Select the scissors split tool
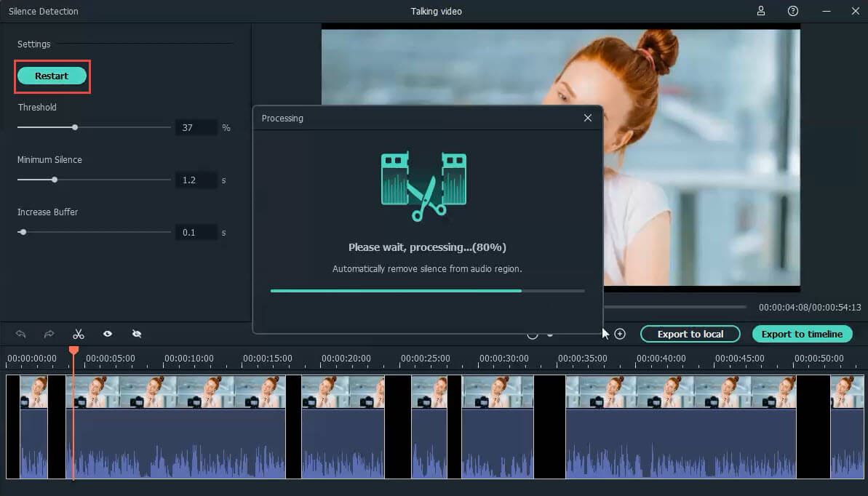868x496 pixels. click(x=79, y=334)
